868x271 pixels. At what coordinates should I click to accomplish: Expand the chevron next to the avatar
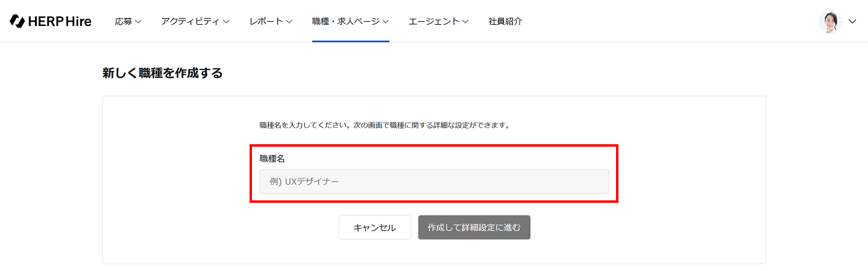click(x=852, y=21)
